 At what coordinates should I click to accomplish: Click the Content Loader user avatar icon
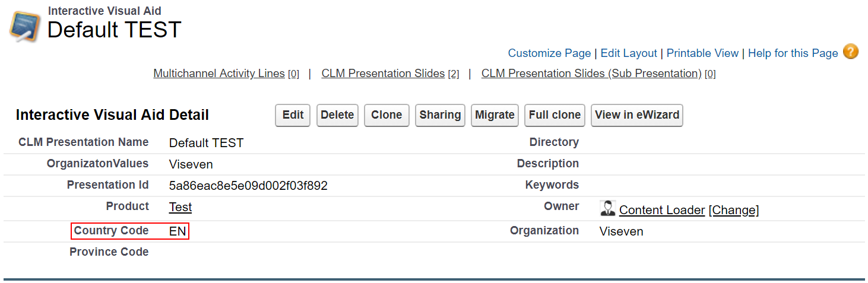(x=607, y=208)
